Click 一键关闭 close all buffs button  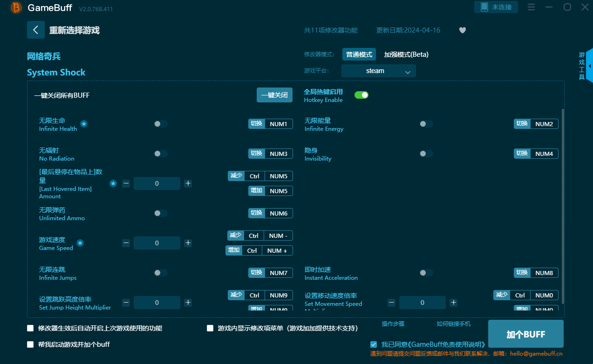click(x=274, y=95)
